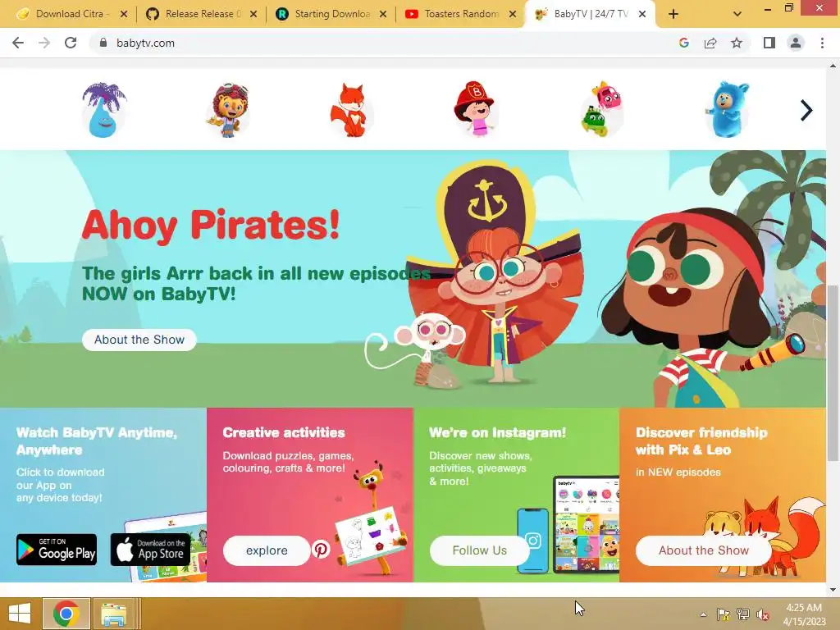Select the red fox character icon
The image size is (840, 630).
(x=351, y=110)
